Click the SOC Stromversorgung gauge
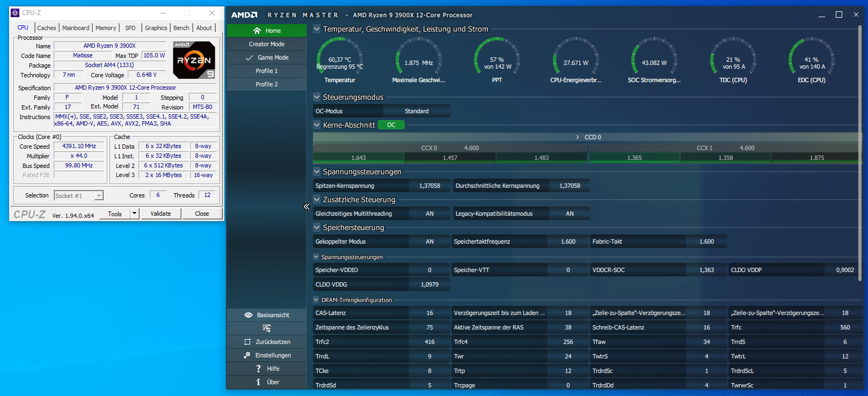868x396 pixels. (654, 56)
